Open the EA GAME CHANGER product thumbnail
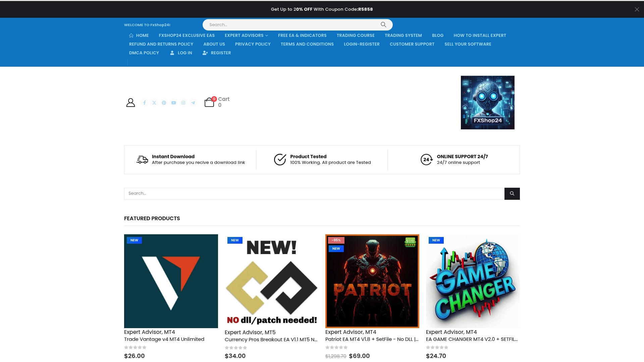 pos(473,281)
